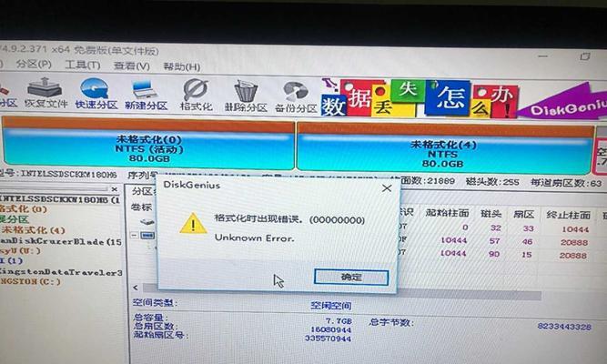Maximize the DiskGenius main window
This screenshot has width=607, height=364.
[x=584, y=56]
